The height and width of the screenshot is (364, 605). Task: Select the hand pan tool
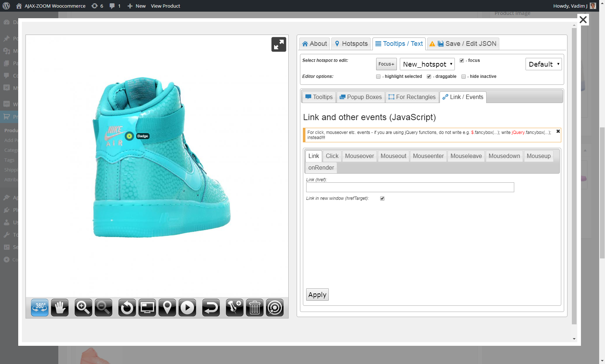click(x=60, y=308)
